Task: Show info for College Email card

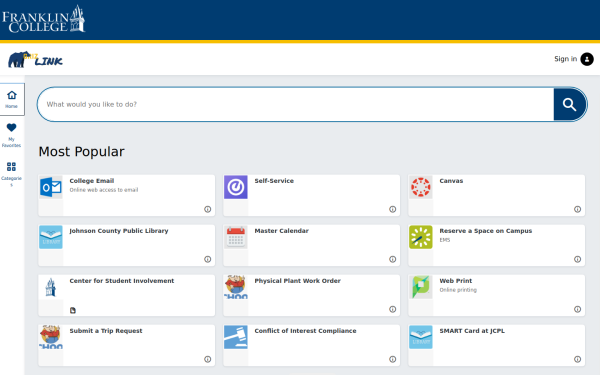Action: [207, 209]
